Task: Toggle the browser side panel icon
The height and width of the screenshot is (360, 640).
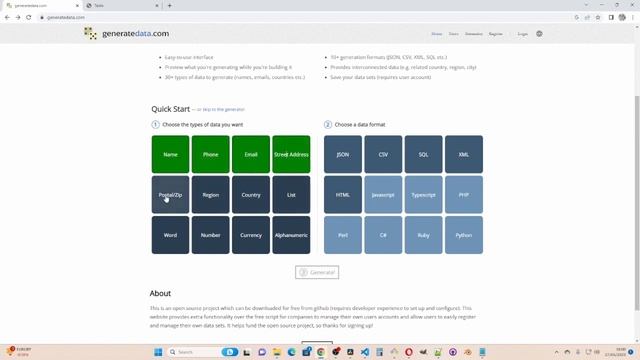Action: pyautogui.click(x=611, y=18)
